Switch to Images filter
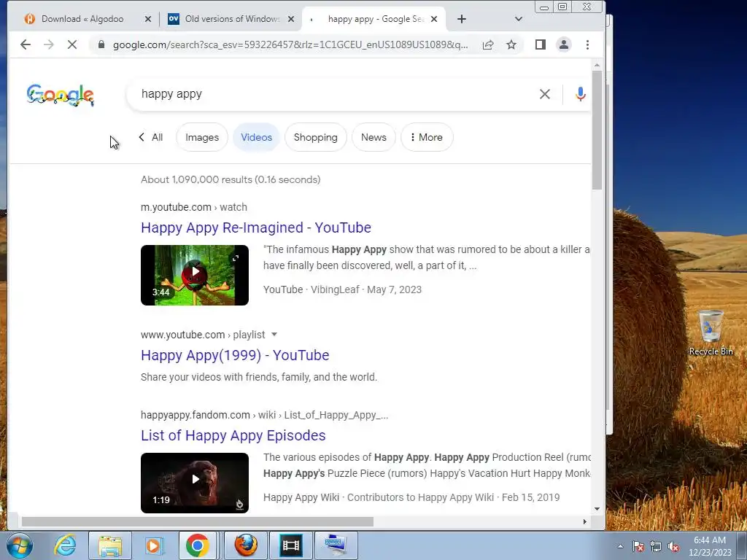Viewport: 747px width, 560px height. coord(202,137)
